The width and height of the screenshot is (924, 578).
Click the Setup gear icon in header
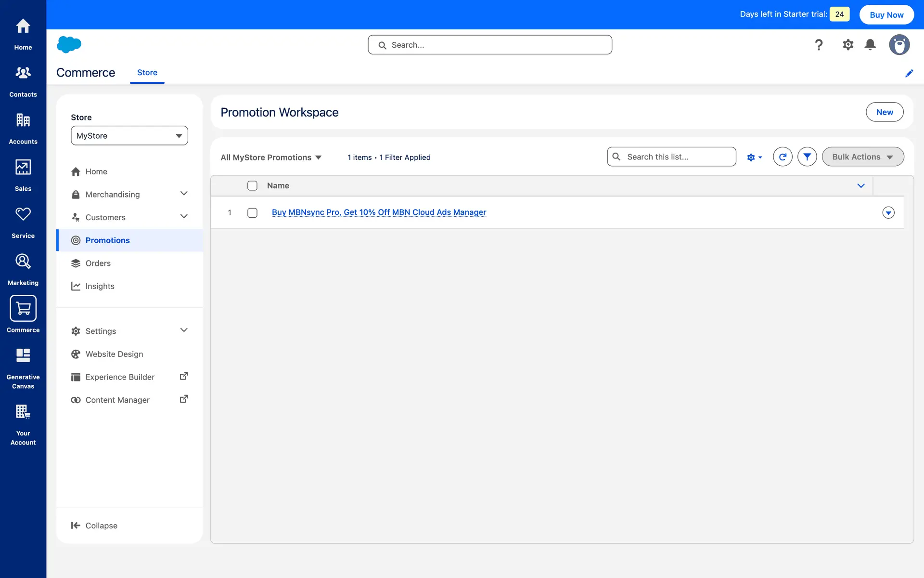[847, 45]
